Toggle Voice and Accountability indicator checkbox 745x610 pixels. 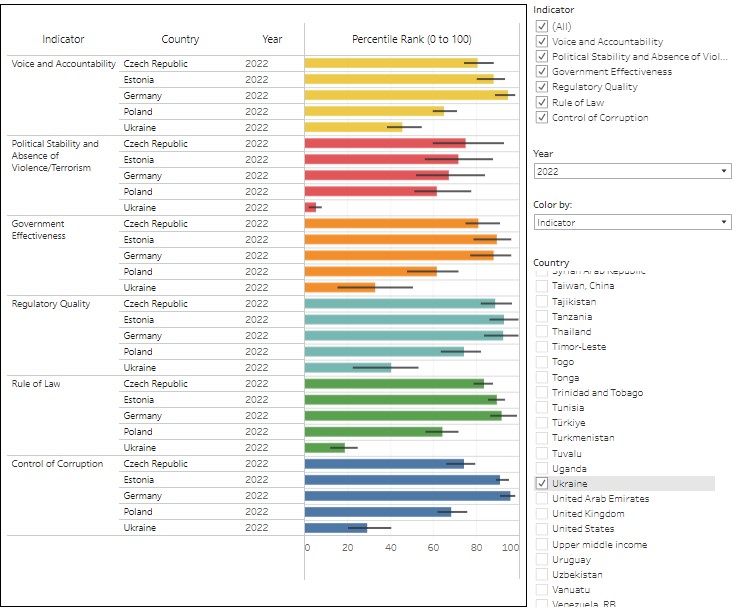click(x=542, y=41)
